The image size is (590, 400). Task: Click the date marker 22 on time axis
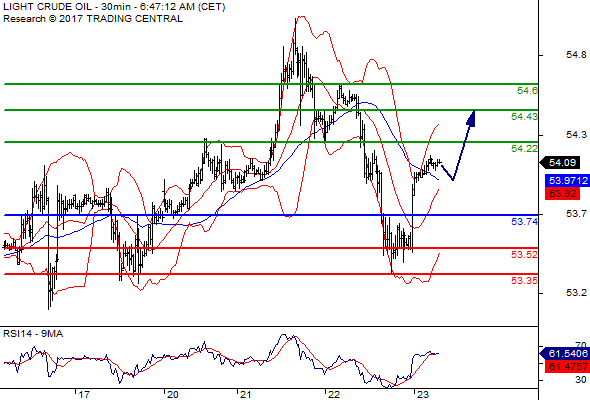pyautogui.click(x=334, y=395)
